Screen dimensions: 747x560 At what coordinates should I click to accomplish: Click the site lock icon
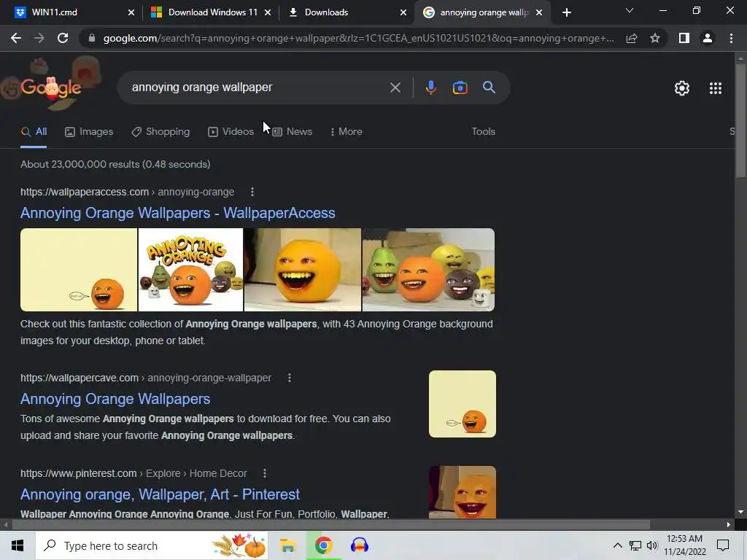pos(92,38)
